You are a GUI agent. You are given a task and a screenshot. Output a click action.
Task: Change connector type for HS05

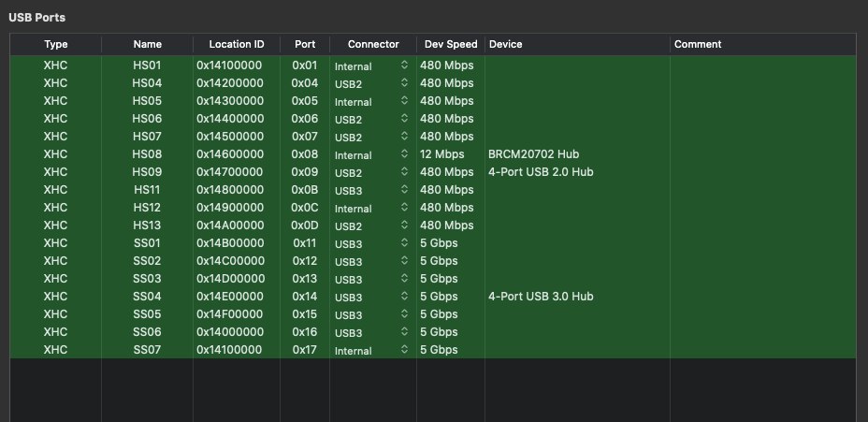(x=371, y=101)
